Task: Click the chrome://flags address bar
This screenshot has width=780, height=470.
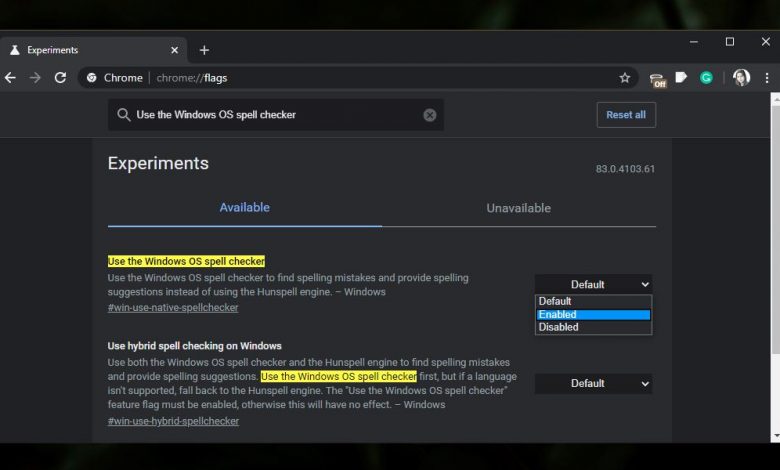Action: click(x=358, y=78)
